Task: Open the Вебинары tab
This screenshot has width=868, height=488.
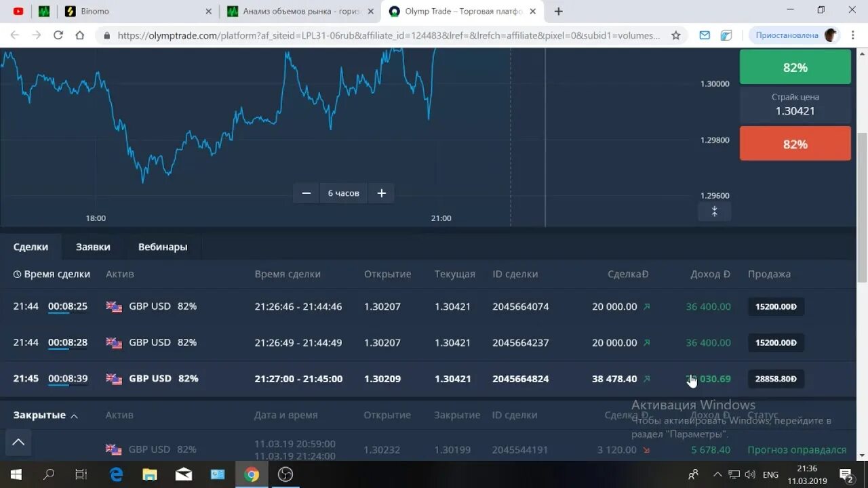Action: [x=163, y=247]
